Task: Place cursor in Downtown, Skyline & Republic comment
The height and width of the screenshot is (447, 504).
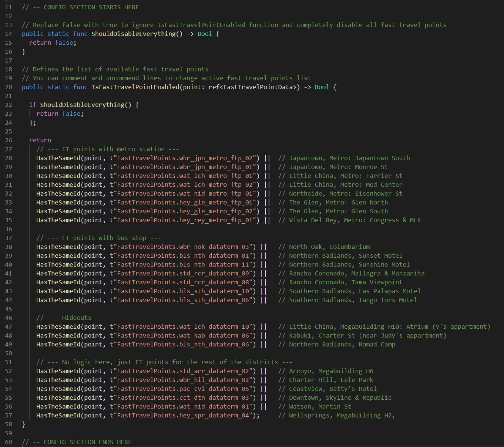Action: coord(335,397)
